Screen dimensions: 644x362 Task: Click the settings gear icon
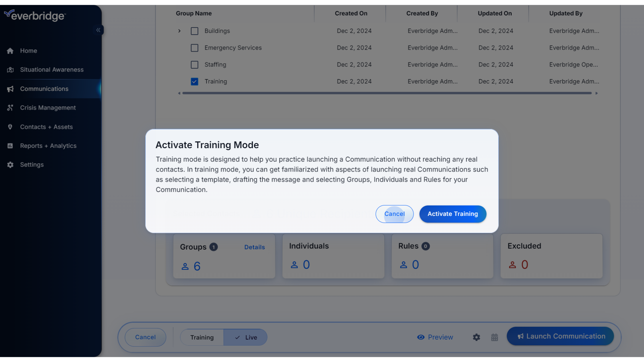(476, 337)
